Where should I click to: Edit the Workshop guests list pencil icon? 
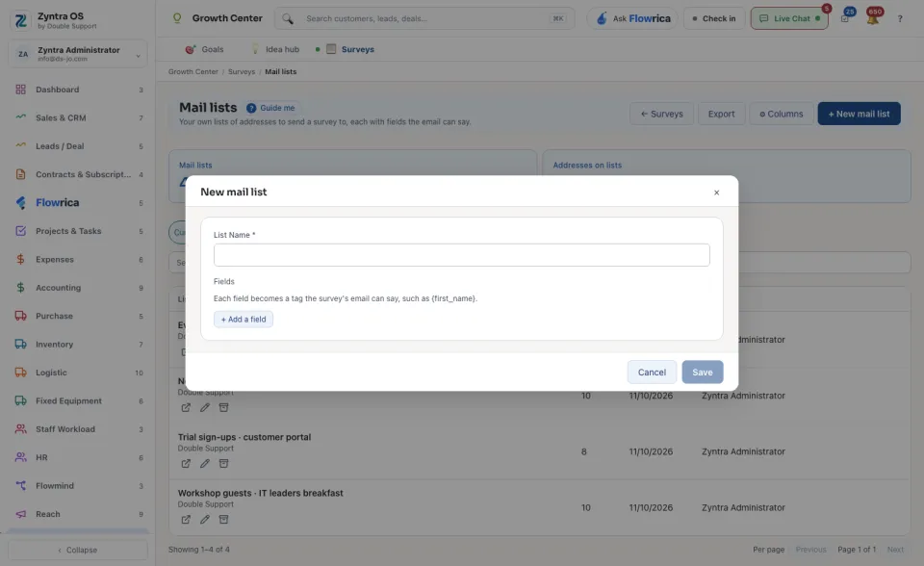(x=204, y=520)
